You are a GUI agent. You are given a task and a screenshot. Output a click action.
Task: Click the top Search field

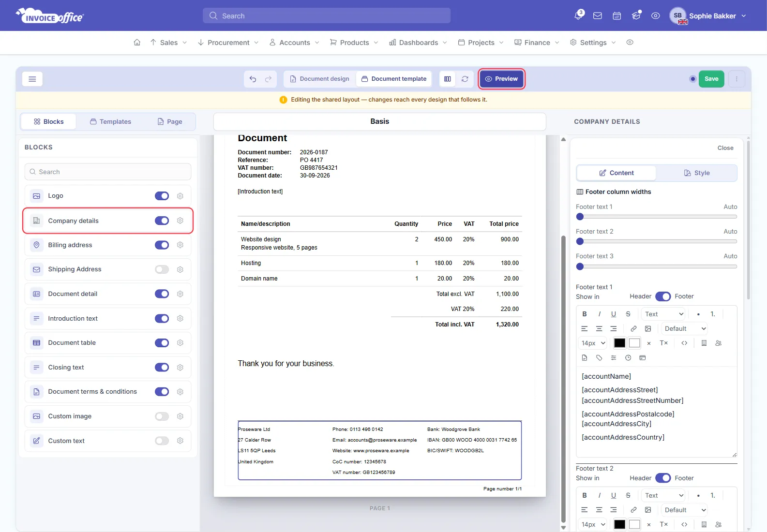point(327,15)
